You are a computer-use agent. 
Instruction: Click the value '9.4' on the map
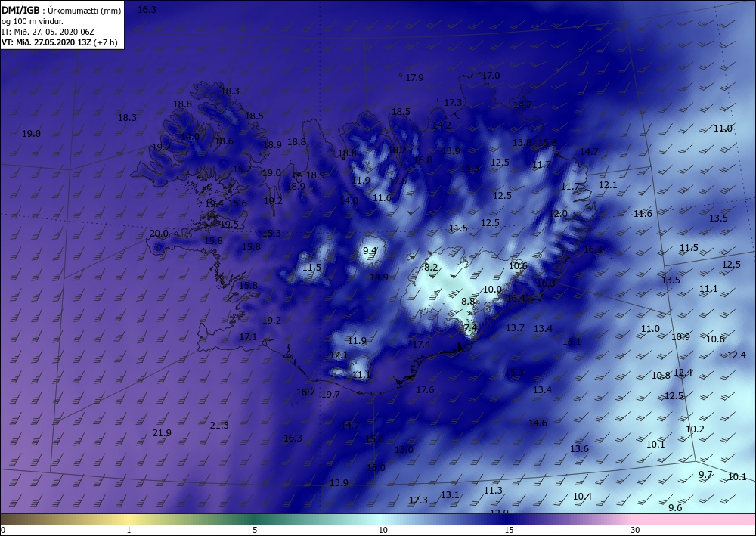pyautogui.click(x=370, y=250)
